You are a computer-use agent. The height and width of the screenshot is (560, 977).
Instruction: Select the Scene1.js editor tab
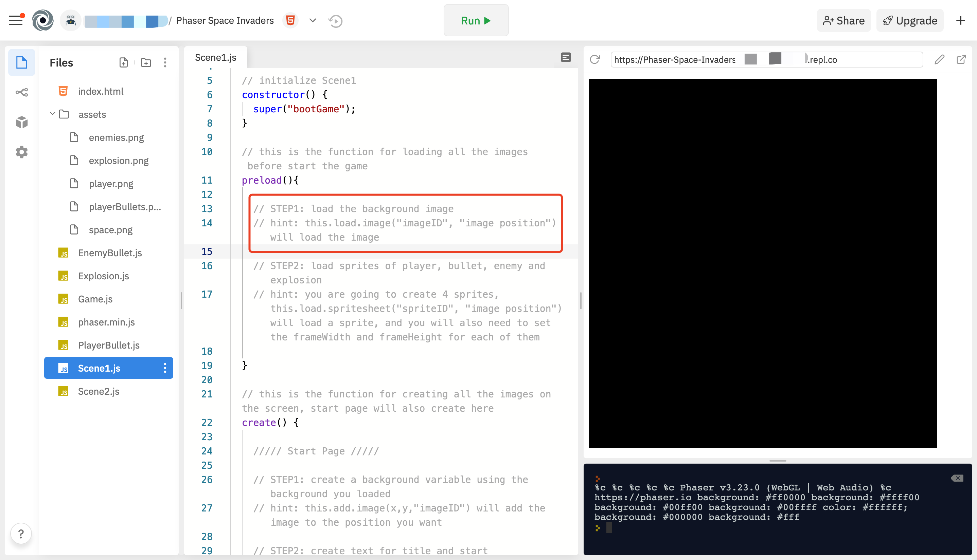click(x=216, y=58)
